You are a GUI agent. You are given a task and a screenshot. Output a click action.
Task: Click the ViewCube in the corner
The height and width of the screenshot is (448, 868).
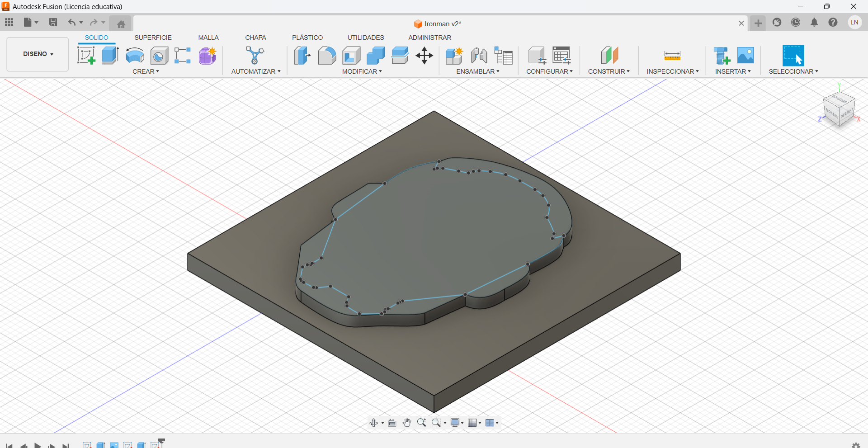pyautogui.click(x=839, y=108)
